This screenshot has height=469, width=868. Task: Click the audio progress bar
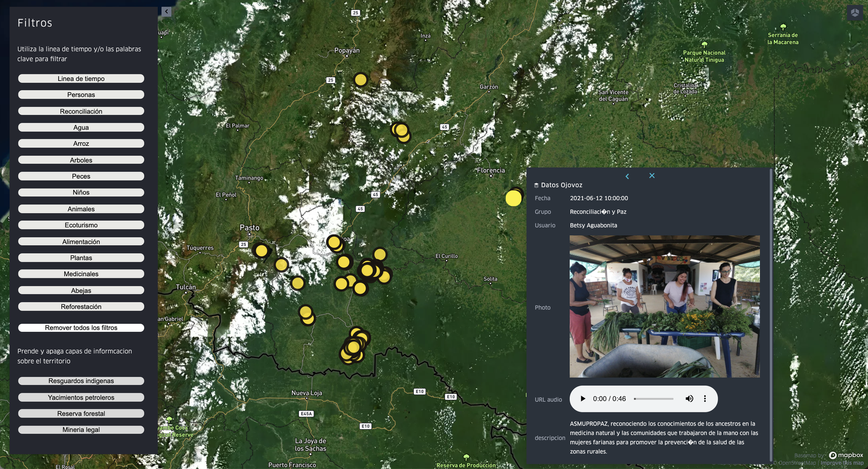653,399
